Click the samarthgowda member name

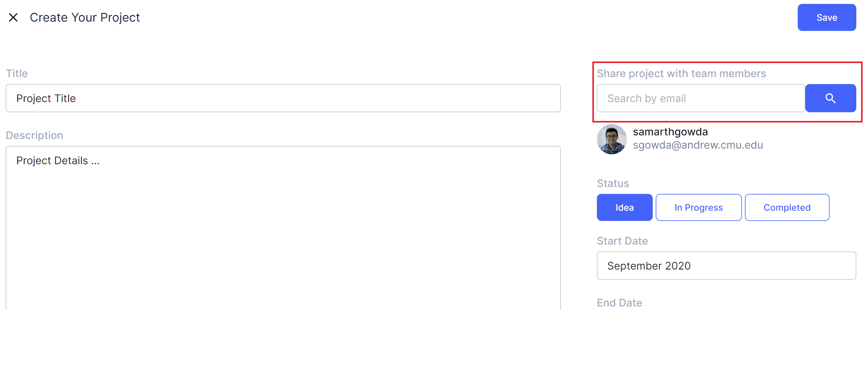pyautogui.click(x=670, y=132)
